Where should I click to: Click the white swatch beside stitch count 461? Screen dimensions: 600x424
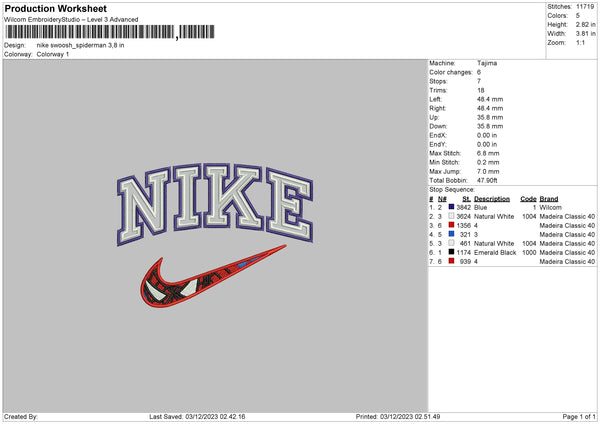click(x=452, y=243)
